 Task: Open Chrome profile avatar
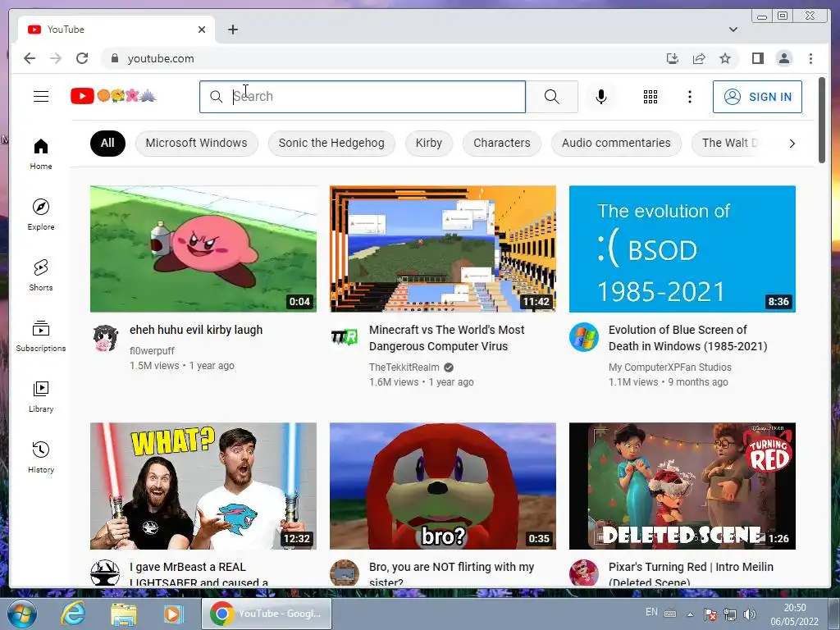click(x=783, y=58)
